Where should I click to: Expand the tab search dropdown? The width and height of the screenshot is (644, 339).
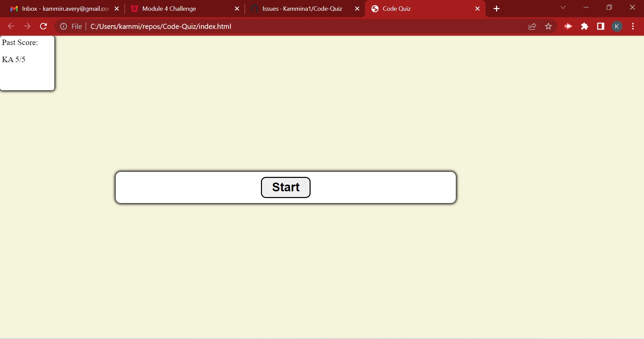tap(563, 8)
